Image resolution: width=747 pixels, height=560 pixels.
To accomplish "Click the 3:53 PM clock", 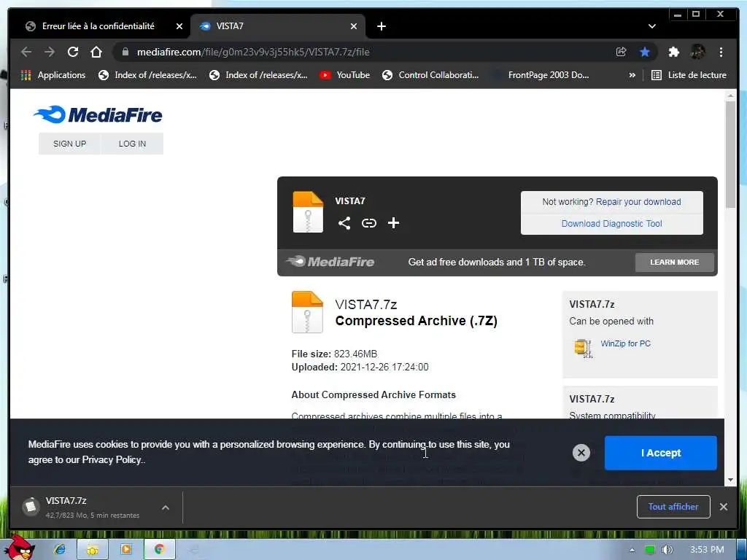I will tap(707, 550).
